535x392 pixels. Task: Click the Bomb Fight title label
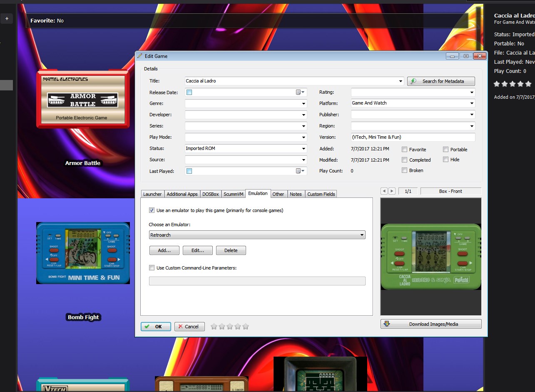pos(83,317)
